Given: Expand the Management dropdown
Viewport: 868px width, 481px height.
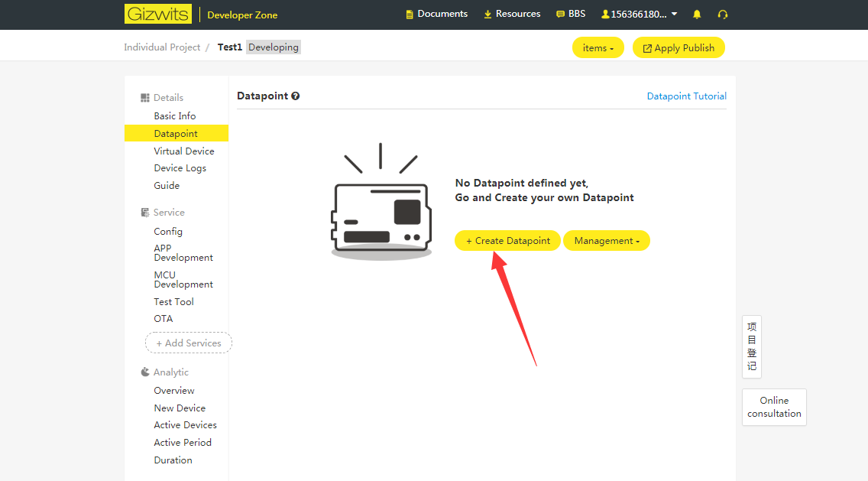Looking at the screenshot, I should (x=607, y=241).
